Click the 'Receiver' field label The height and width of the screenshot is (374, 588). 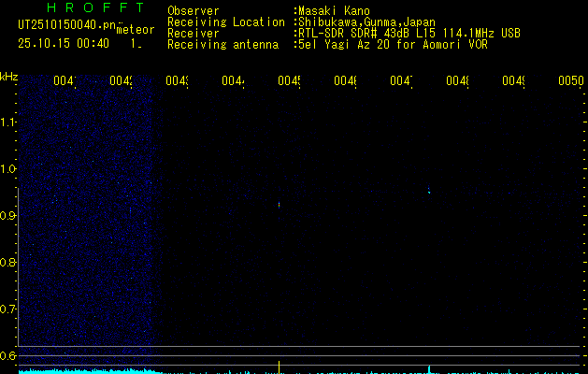194,34
